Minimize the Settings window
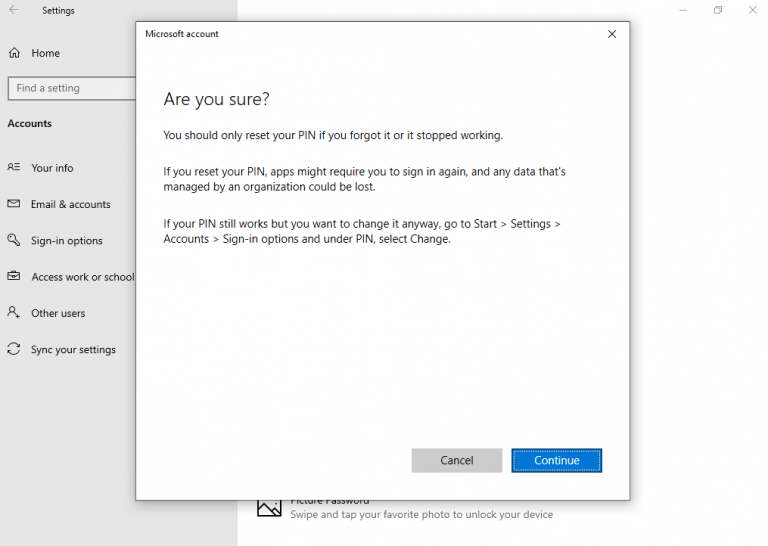768x546 pixels. [x=683, y=10]
